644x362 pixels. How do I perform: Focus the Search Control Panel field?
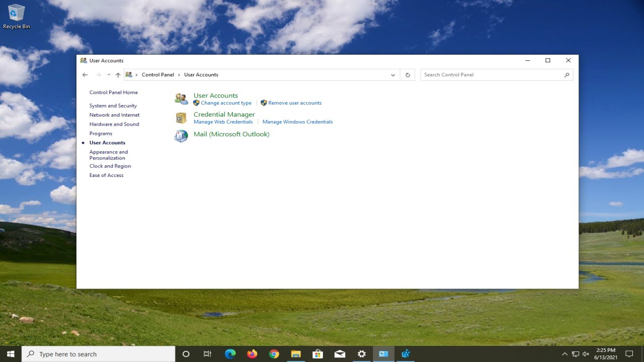click(497, 75)
